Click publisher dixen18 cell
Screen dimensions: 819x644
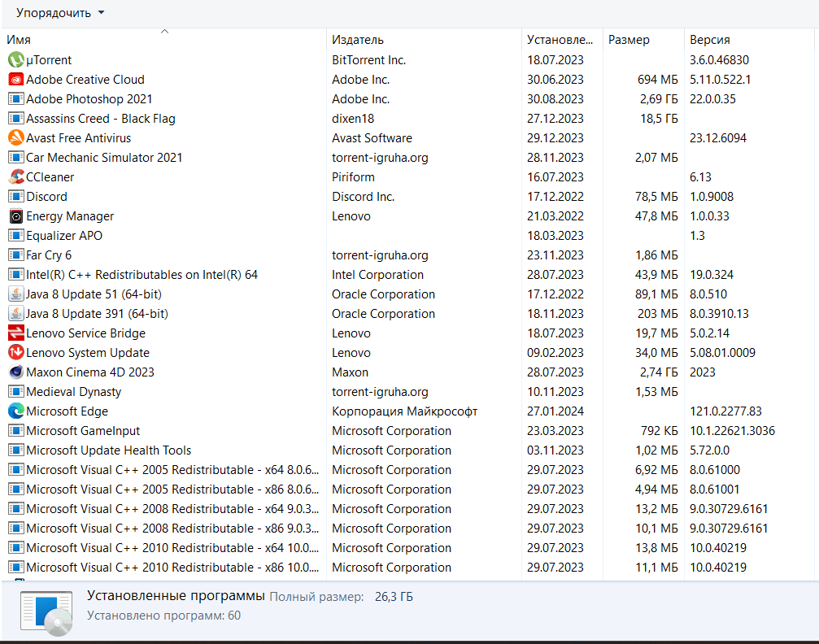[x=353, y=119]
